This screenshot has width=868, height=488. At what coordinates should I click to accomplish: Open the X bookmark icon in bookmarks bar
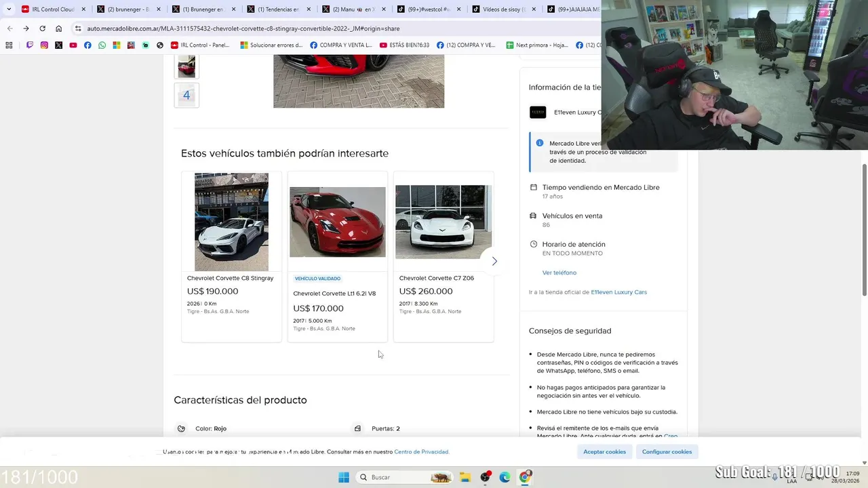pos(59,45)
